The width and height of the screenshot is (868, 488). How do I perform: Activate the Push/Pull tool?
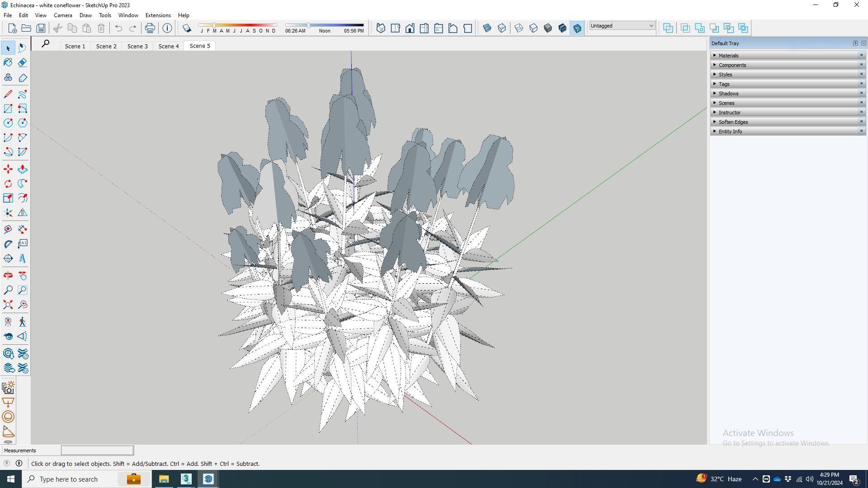tap(23, 169)
